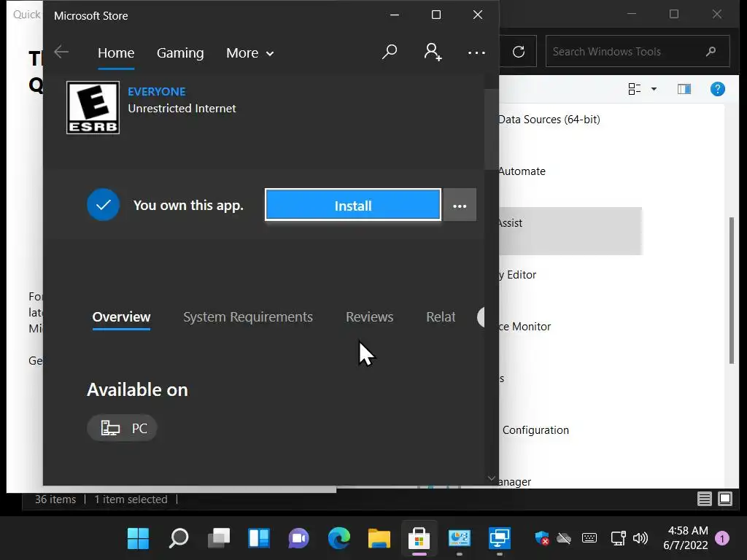Screen dimensions: 747x560
Task: Open Windows Security tray icon
Action: 542,538
